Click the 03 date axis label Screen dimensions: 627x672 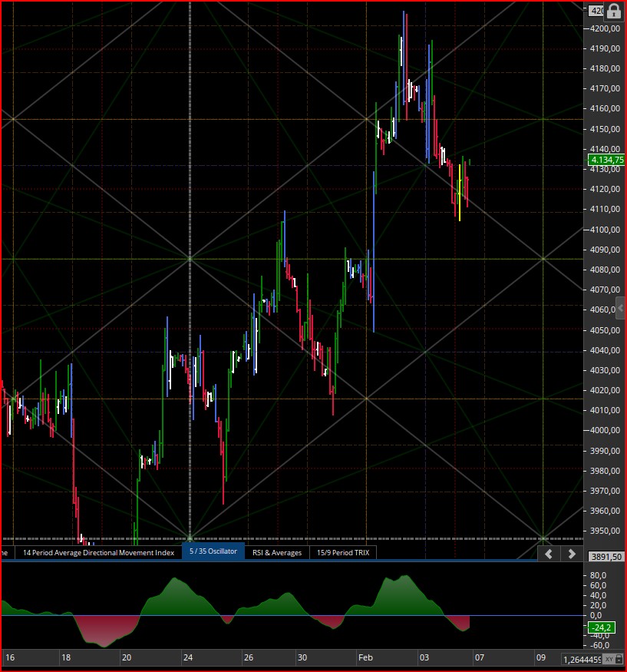point(424,657)
